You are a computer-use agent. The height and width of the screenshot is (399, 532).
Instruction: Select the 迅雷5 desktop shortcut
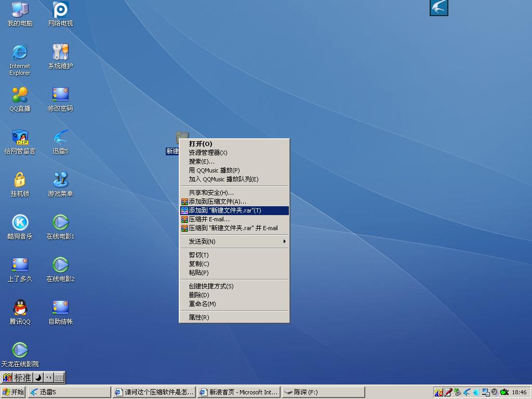coord(60,138)
